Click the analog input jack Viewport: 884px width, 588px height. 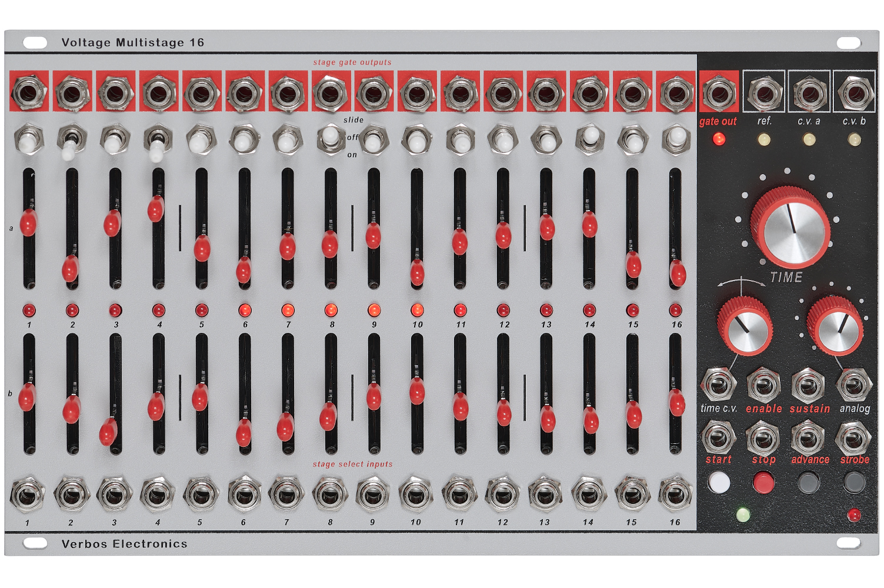(854, 385)
